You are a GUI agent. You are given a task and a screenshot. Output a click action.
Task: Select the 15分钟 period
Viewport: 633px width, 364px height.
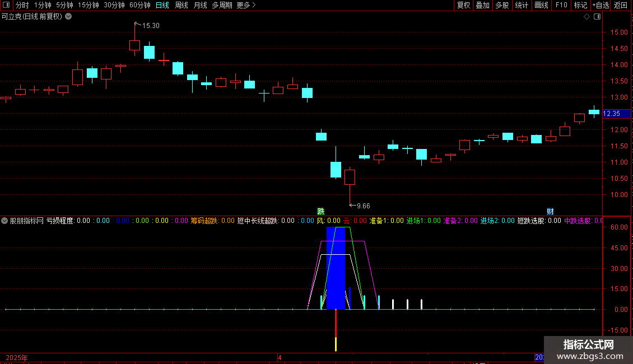tap(88, 5)
